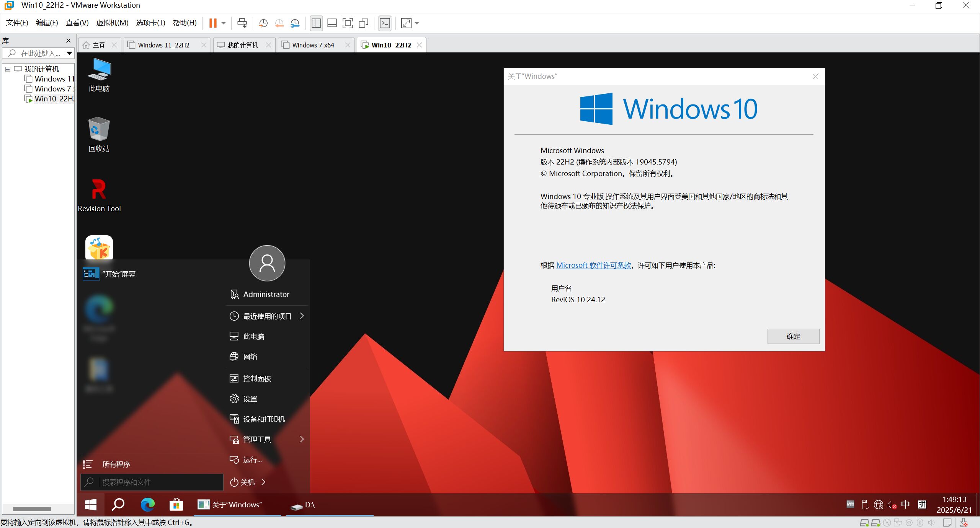The image size is (980, 528).
Task: Open the 文件(F) menu
Action: tap(17, 23)
